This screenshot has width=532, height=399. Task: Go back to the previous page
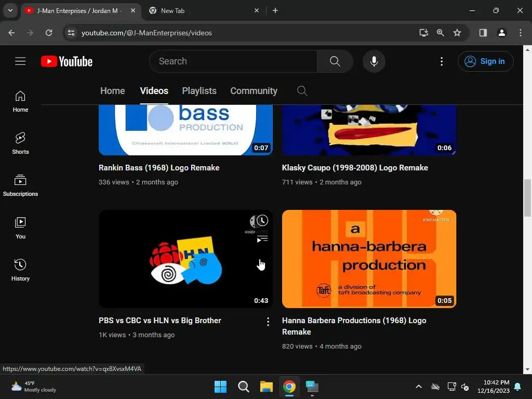coord(11,33)
